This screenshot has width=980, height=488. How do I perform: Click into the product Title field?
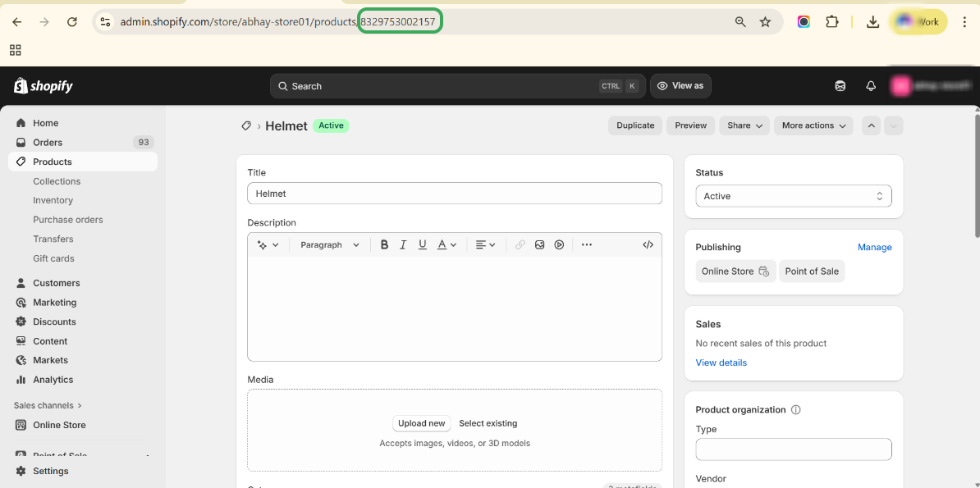point(454,194)
